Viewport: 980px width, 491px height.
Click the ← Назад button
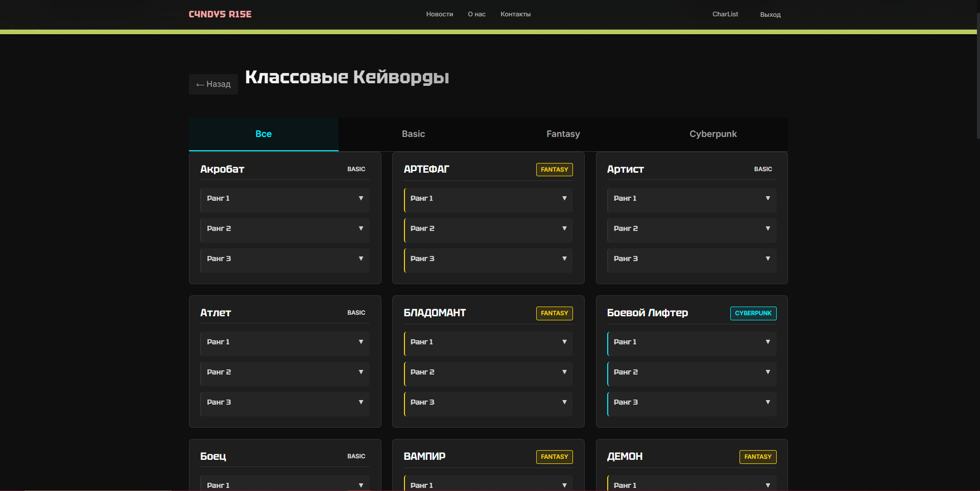coord(213,84)
